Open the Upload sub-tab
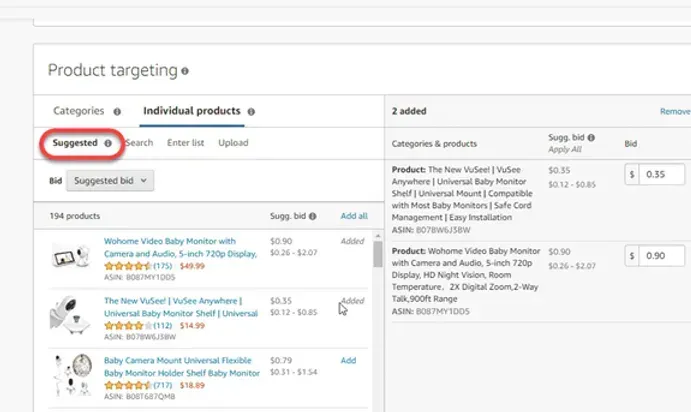This screenshot has width=691, height=412. 233,143
